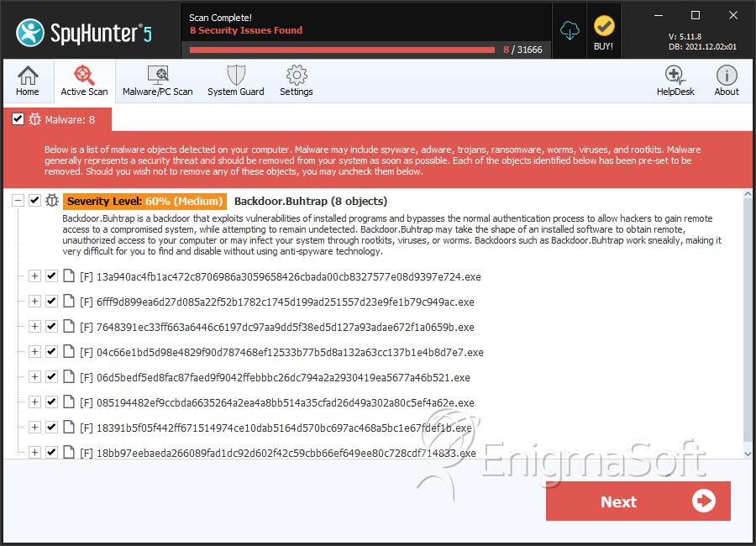Click the cloud download update icon
Screen dimensions: 756x546
570,30
